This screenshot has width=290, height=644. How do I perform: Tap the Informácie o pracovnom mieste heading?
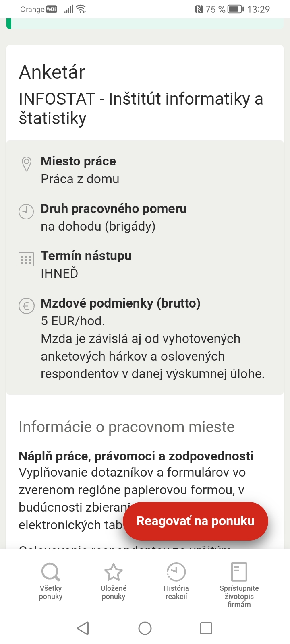[126, 427]
